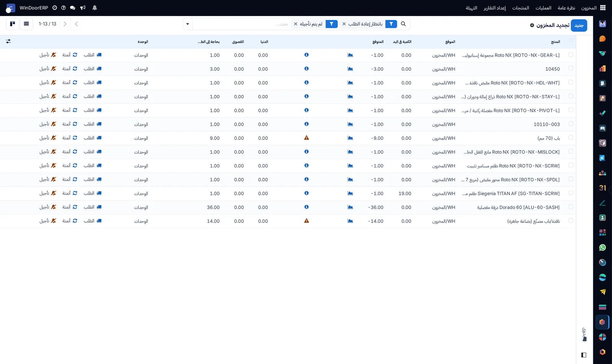Open the gear menu beside تجديد المخزون
Screen dimensions: 612x364
[x=532, y=25]
